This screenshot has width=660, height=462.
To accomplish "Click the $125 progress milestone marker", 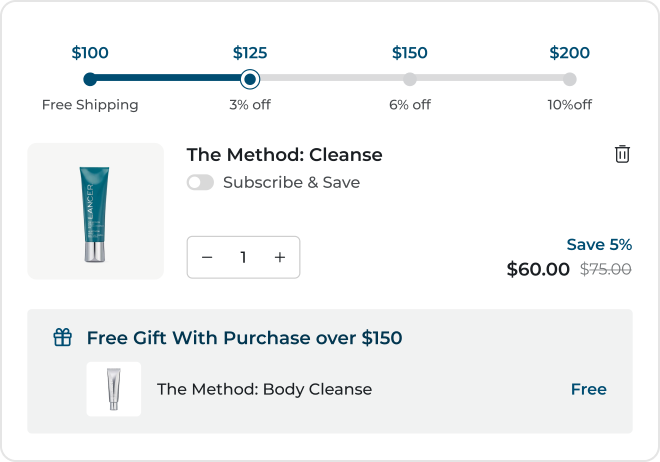I will click(250, 79).
